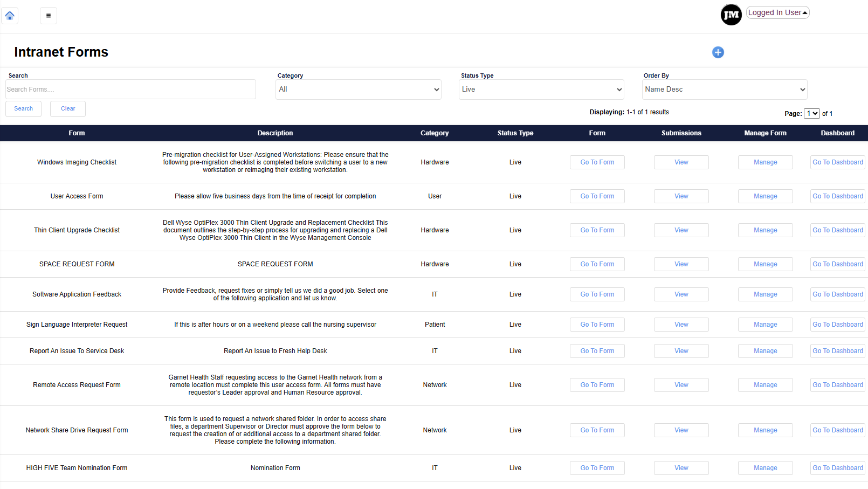
Task: Manage the User Access Form
Action: tap(766, 196)
